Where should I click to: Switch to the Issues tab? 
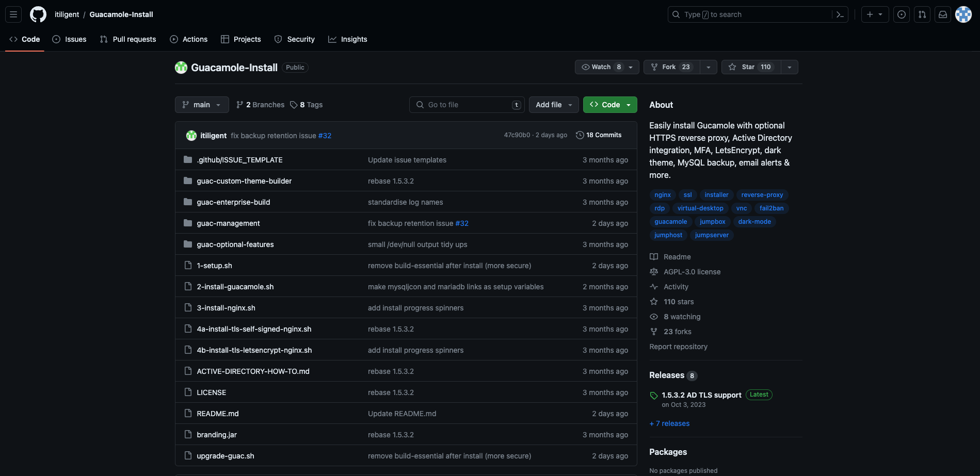(x=70, y=39)
